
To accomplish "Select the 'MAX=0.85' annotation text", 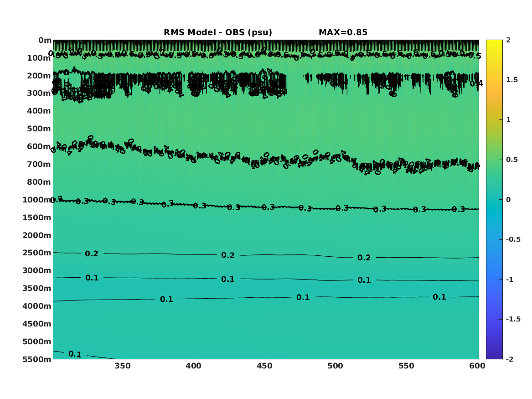I will coord(343,32).
